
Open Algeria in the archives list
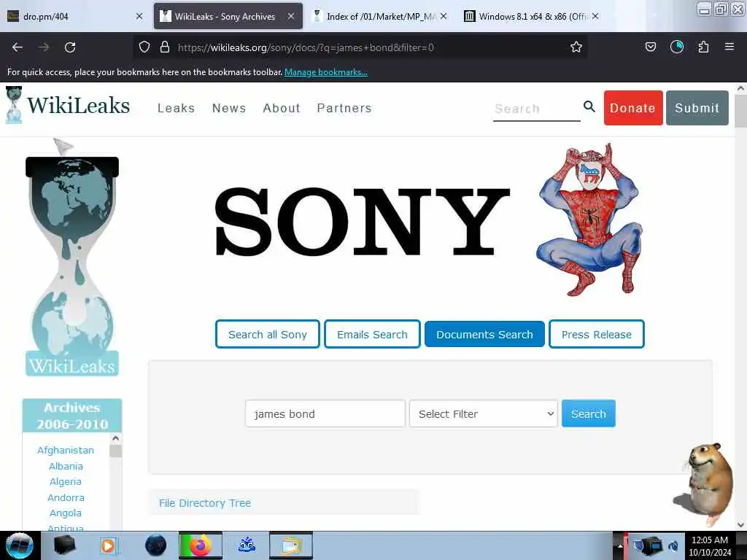coord(66,481)
